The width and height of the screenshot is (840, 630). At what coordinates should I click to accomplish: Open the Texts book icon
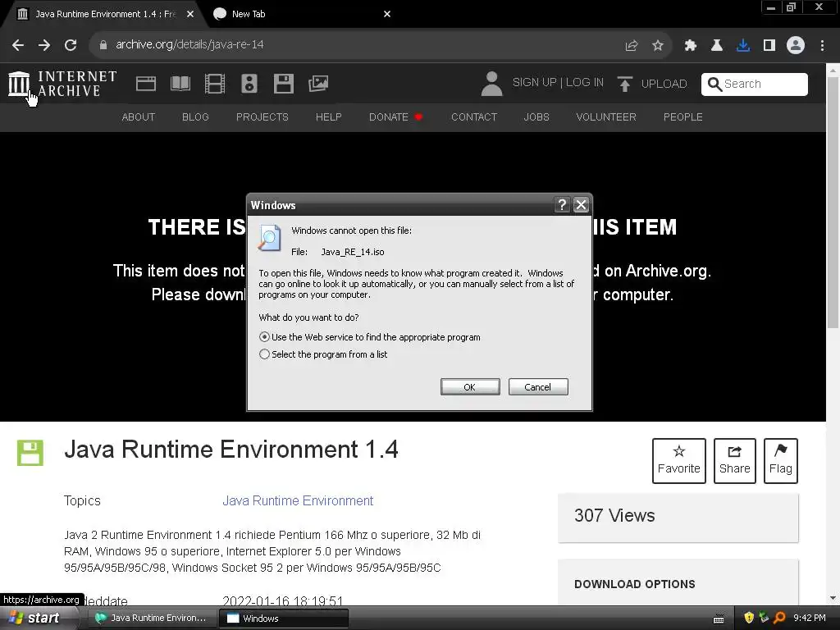pos(180,84)
